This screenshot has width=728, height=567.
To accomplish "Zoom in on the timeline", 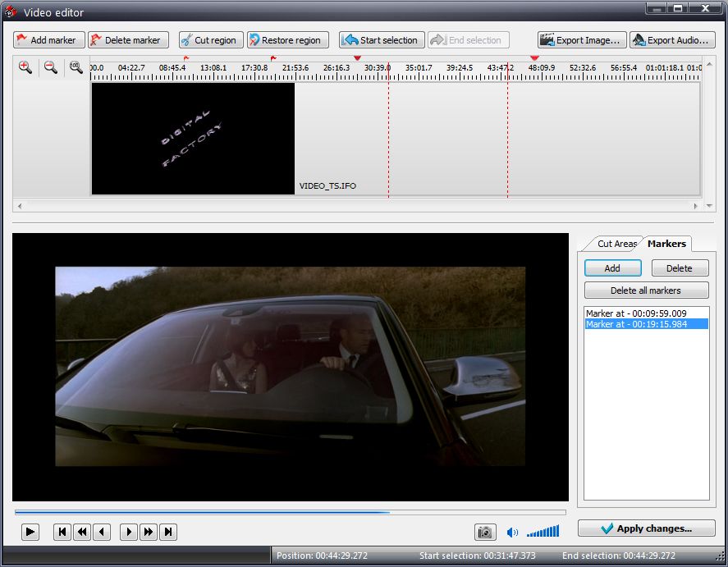I will pos(25,67).
